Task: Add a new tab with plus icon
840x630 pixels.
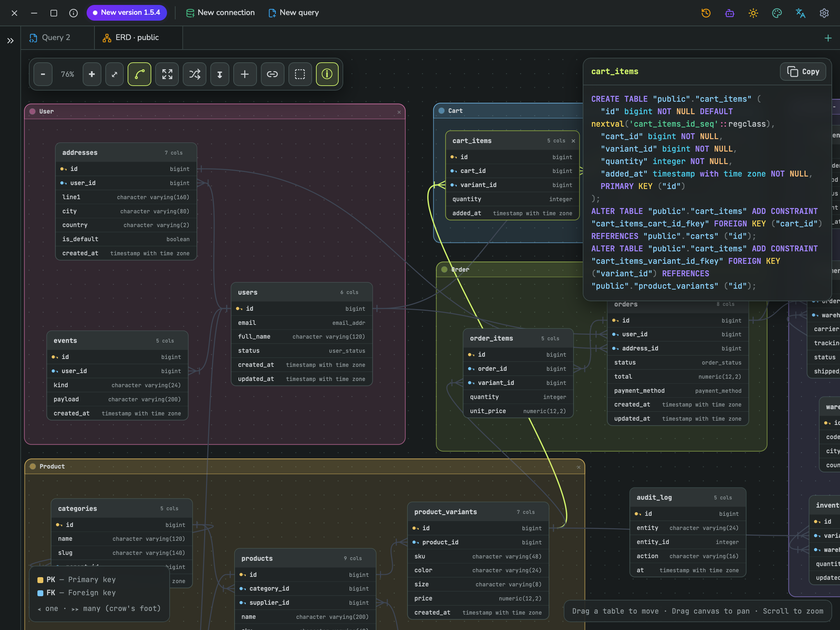Action: click(828, 38)
